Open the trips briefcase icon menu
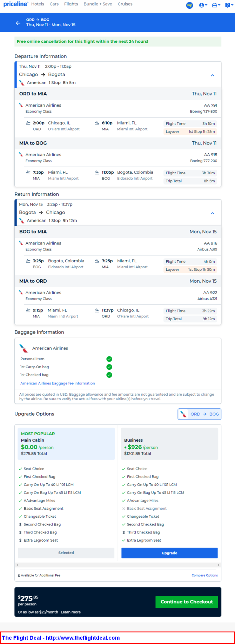The width and height of the screenshot is (235, 644). [216, 5]
